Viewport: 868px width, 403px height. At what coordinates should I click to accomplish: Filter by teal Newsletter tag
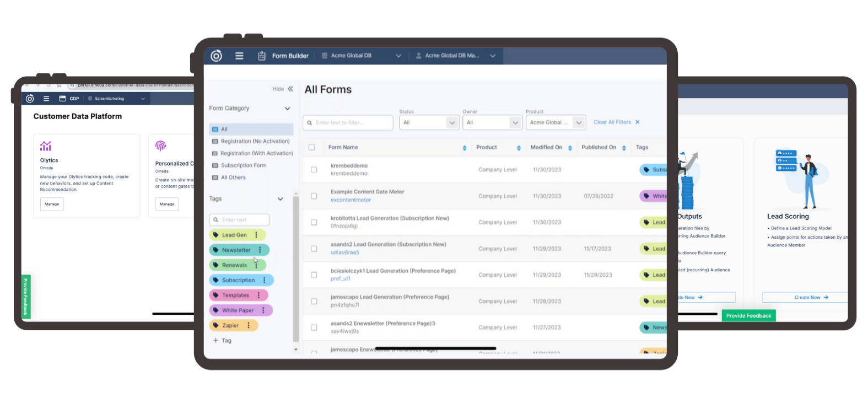coord(239,250)
